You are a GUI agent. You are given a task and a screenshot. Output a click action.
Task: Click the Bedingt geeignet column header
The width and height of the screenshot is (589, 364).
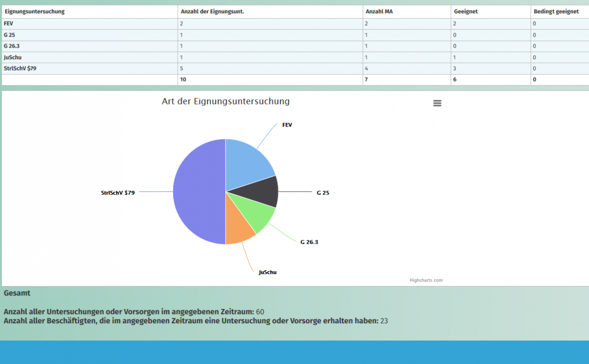pyautogui.click(x=556, y=11)
